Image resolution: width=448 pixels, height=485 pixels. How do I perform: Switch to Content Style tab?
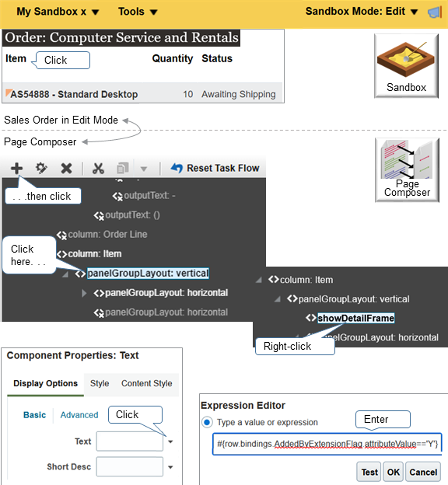tap(147, 383)
